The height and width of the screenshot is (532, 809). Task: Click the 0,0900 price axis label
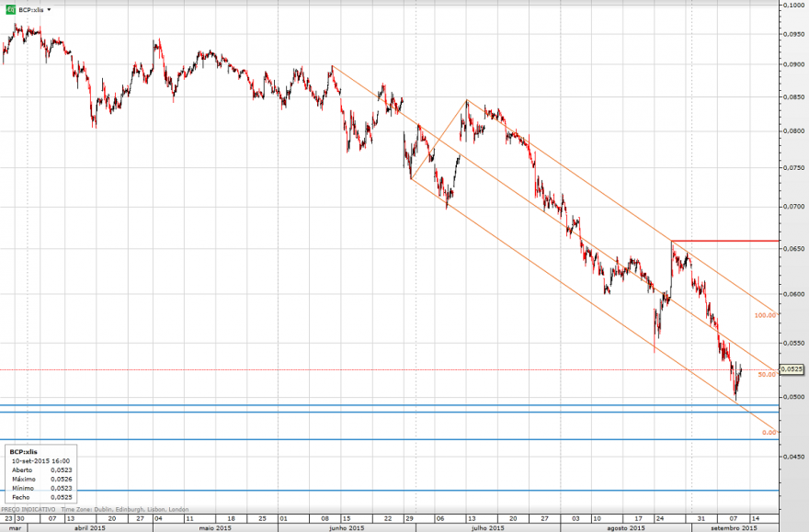click(x=793, y=64)
